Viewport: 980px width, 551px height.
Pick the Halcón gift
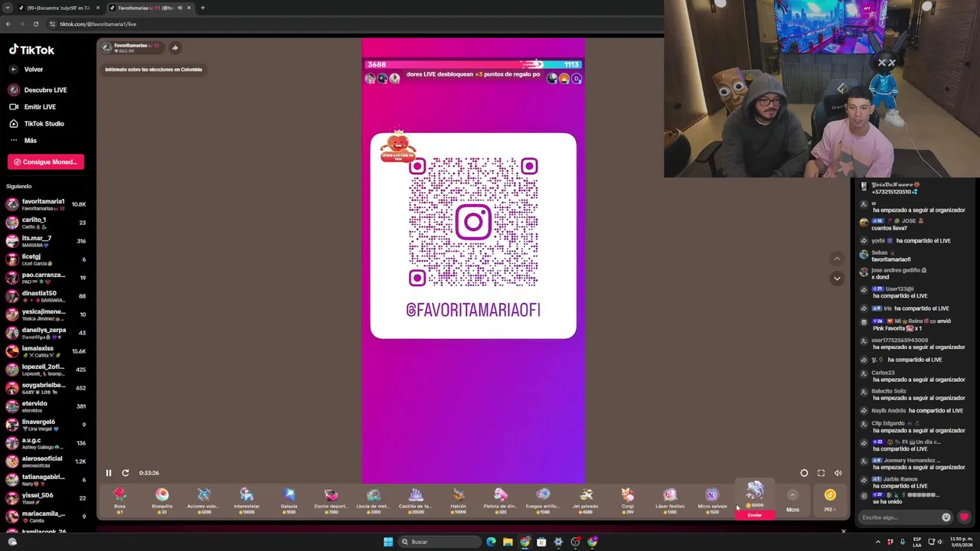pos(458,500)
